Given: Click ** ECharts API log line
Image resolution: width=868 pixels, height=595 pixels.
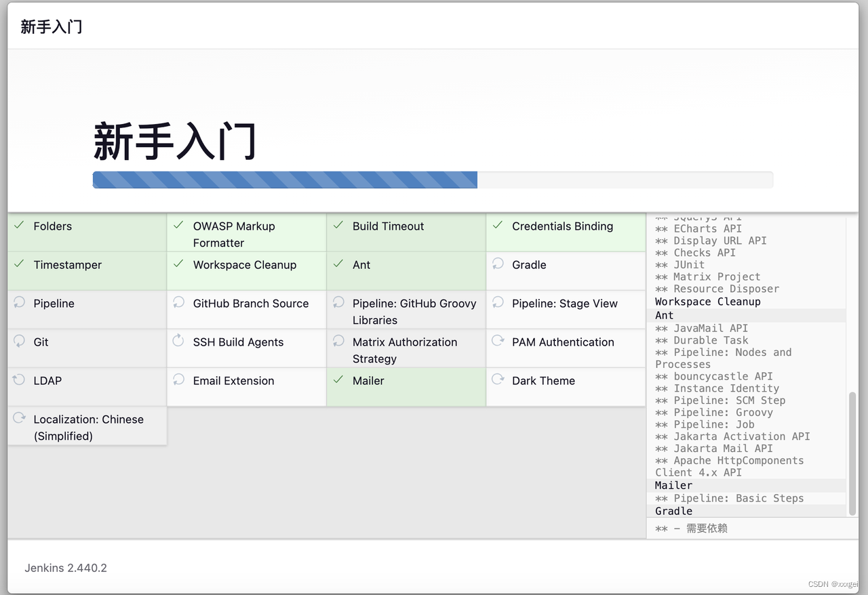Looking at the screenshot, I should [x=698, y=228].
